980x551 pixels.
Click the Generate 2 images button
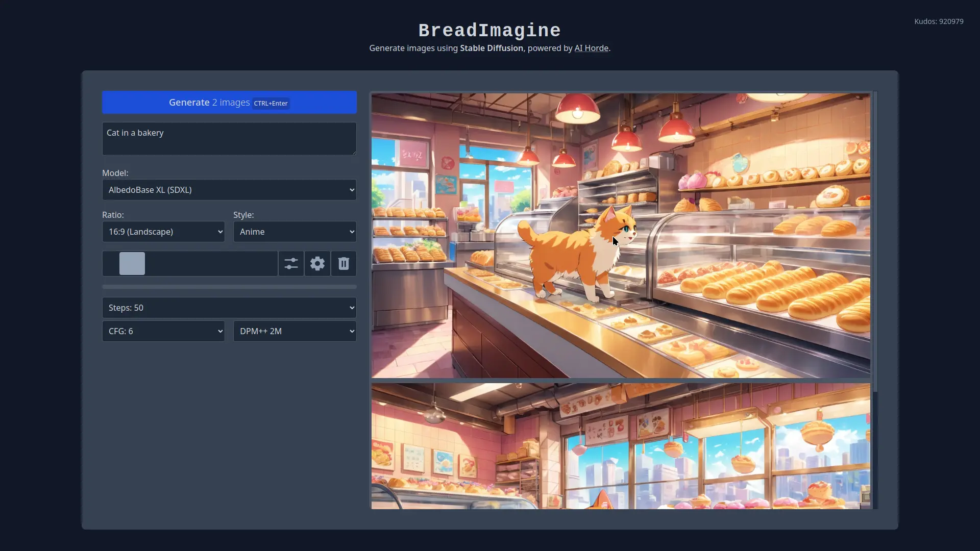pos(229,103)
